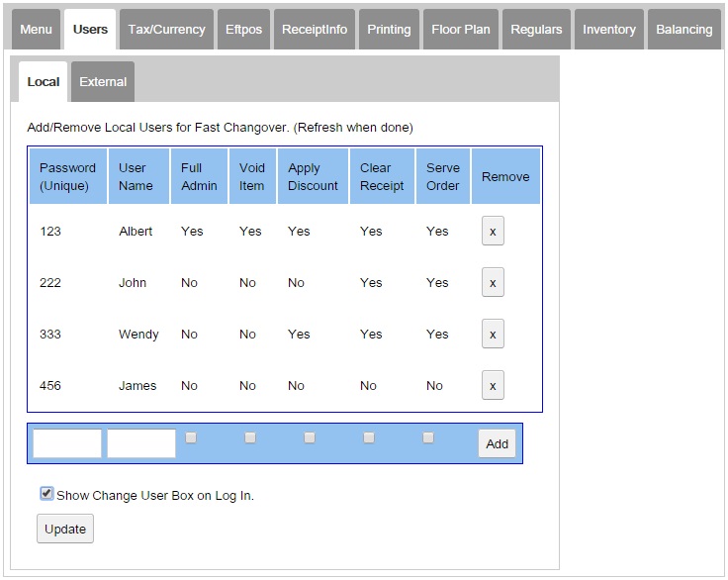Click Albert's Full Admin Yes value
Image resolution: width=728 pixels, height=580 pixels.
192,232
